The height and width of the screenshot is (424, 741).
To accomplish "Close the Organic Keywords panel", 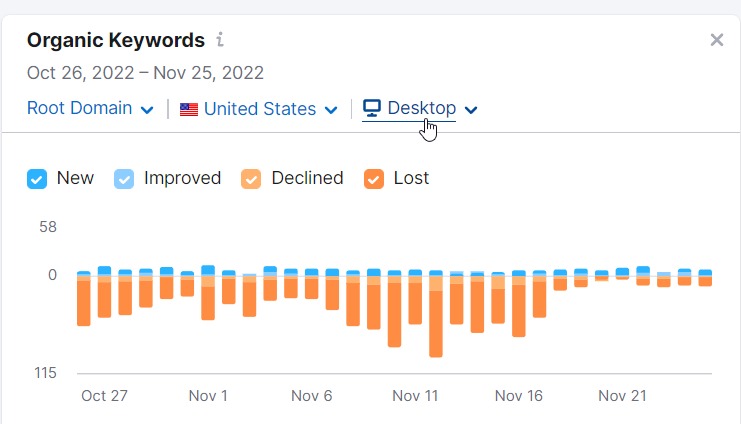I will point(716,40).
